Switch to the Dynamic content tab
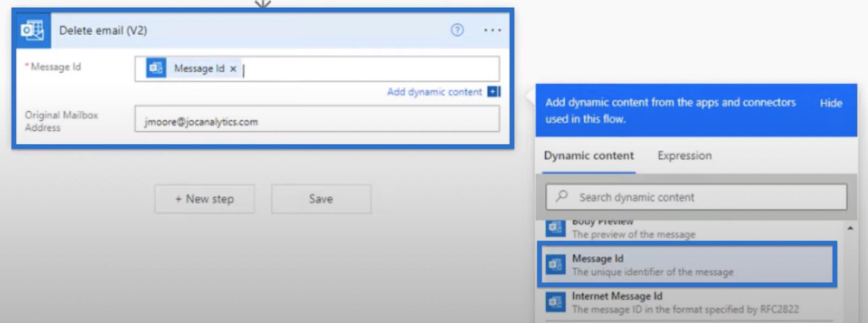Screen dimensions: 868x323 pos(589,156)
